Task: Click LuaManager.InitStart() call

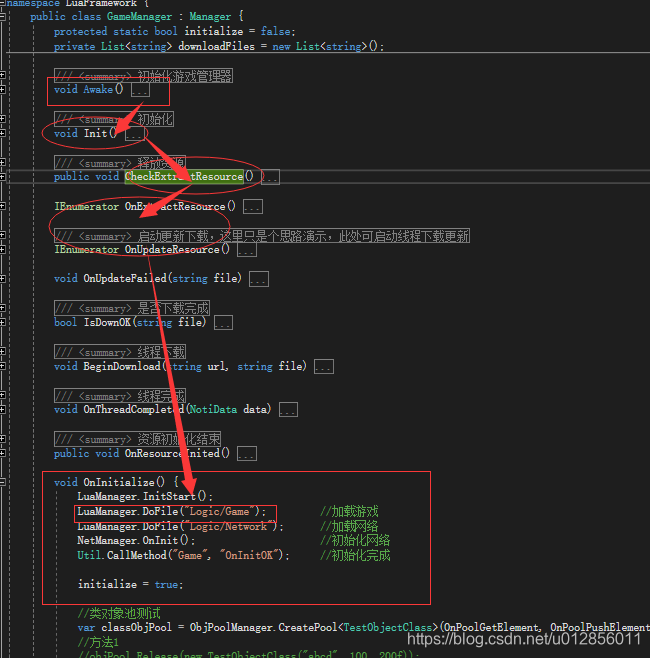Action: tap(145, 497)
